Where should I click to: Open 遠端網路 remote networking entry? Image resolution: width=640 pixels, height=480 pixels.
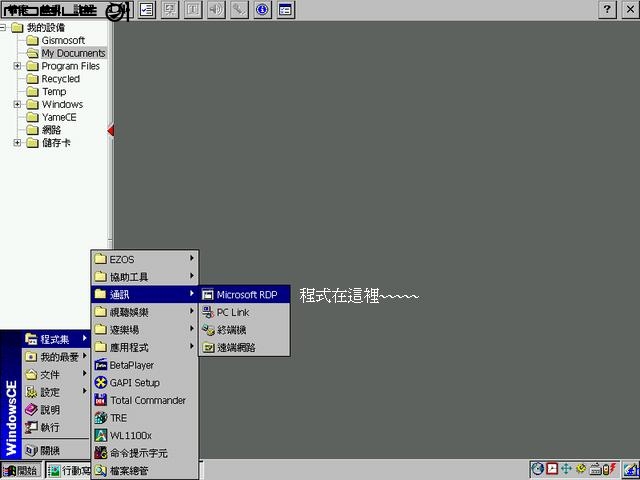[244, 347]
